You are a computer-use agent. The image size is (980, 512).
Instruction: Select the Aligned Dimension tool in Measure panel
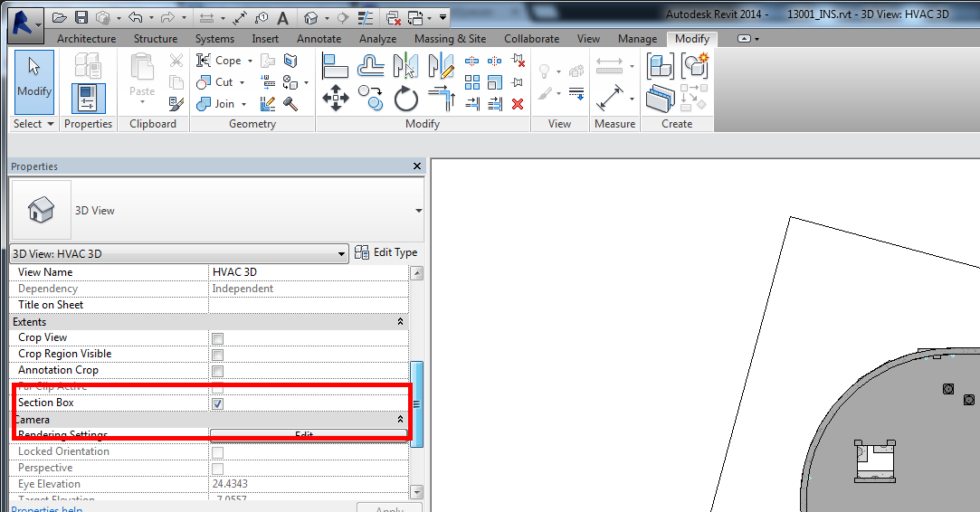point(609,99)
